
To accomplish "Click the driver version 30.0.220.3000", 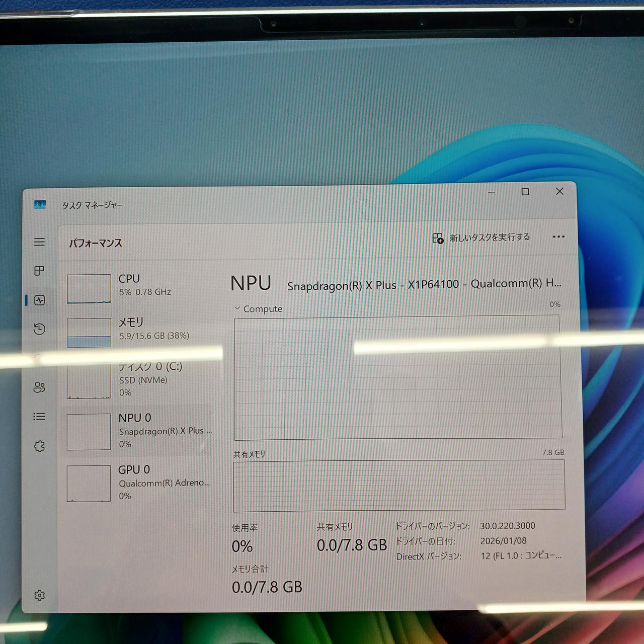I will (508, 526).
